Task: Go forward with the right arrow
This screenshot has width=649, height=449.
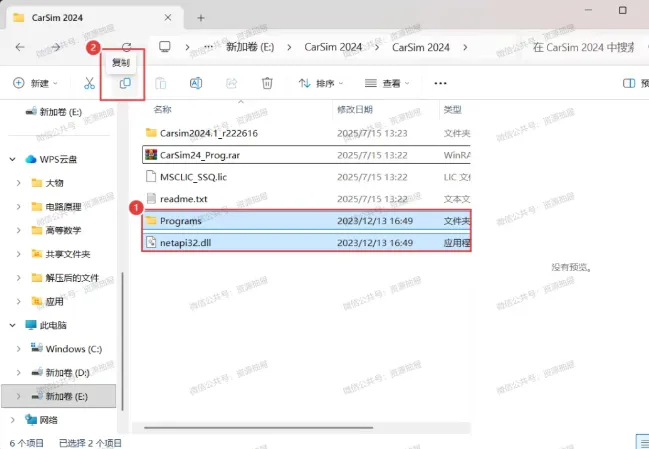Action: [x=56, y=47]
